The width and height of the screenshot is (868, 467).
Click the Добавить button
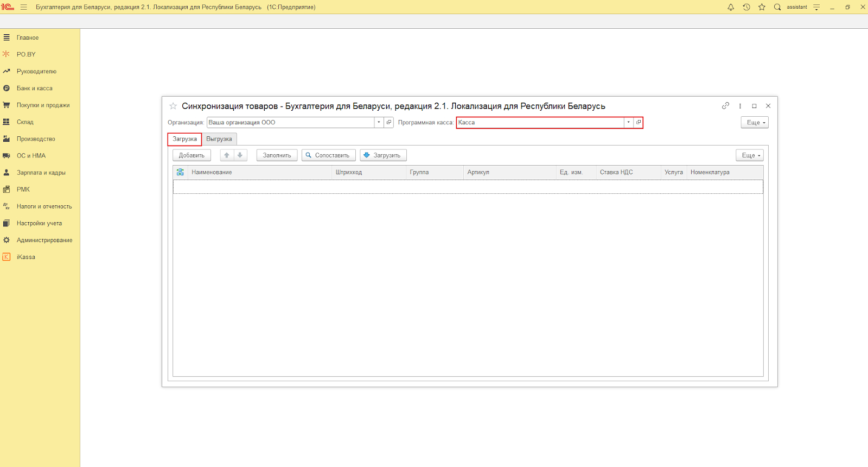click(192, 155)
